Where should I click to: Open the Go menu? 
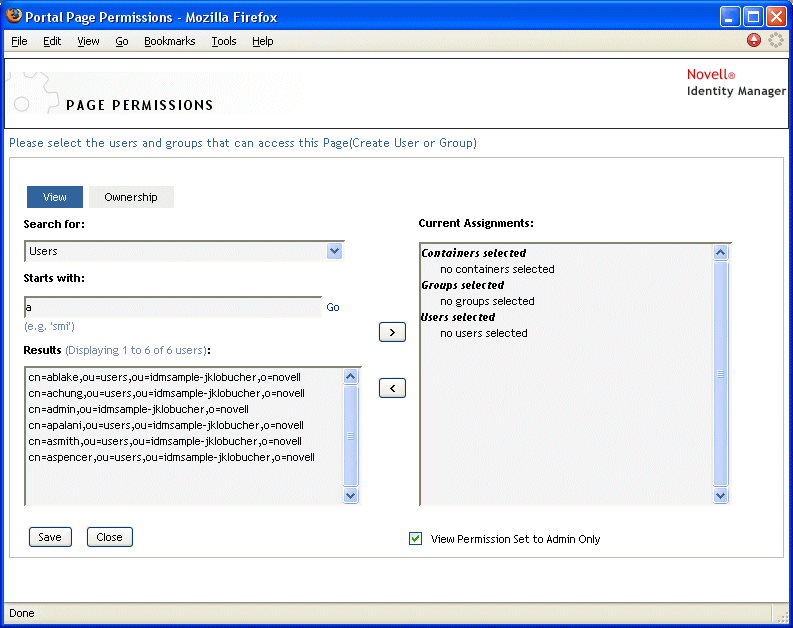[122, 41]
